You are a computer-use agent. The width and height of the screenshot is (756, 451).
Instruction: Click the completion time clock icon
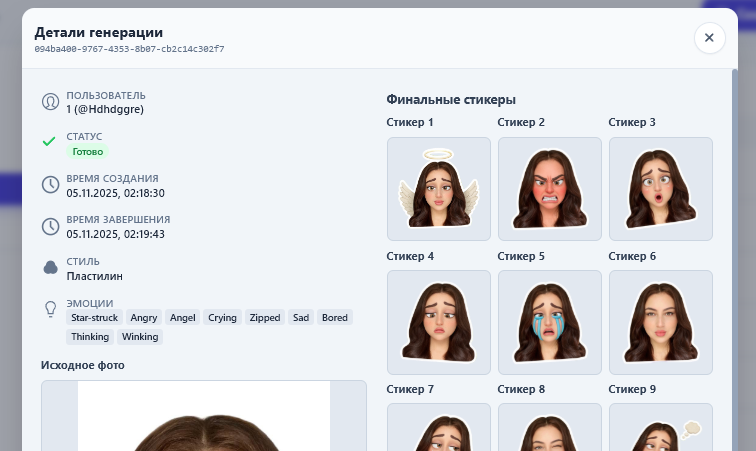(x=51, y=226)
